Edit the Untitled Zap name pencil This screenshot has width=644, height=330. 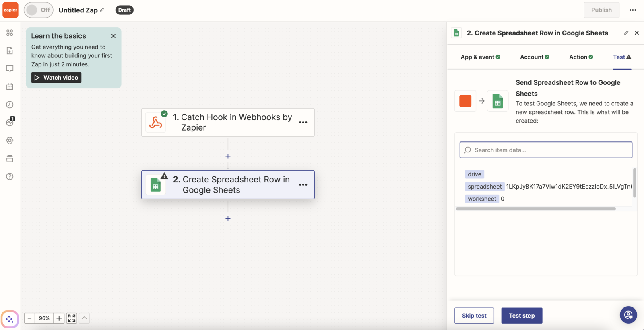pos(102,10)
